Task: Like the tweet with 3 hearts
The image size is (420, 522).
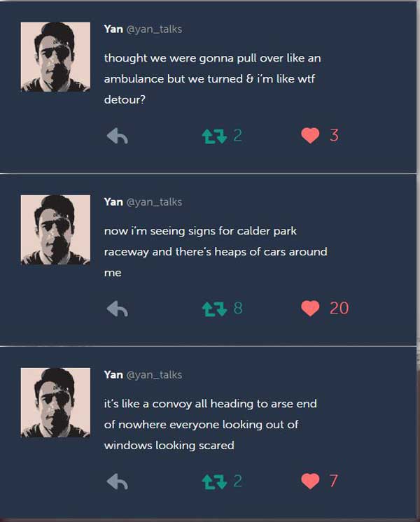Action: (310, 136)
